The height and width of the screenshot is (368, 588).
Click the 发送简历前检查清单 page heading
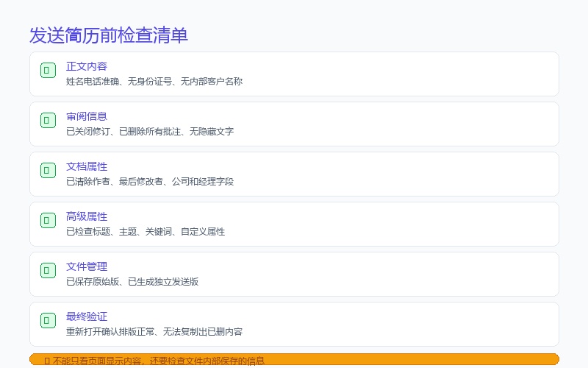point(108,35)
